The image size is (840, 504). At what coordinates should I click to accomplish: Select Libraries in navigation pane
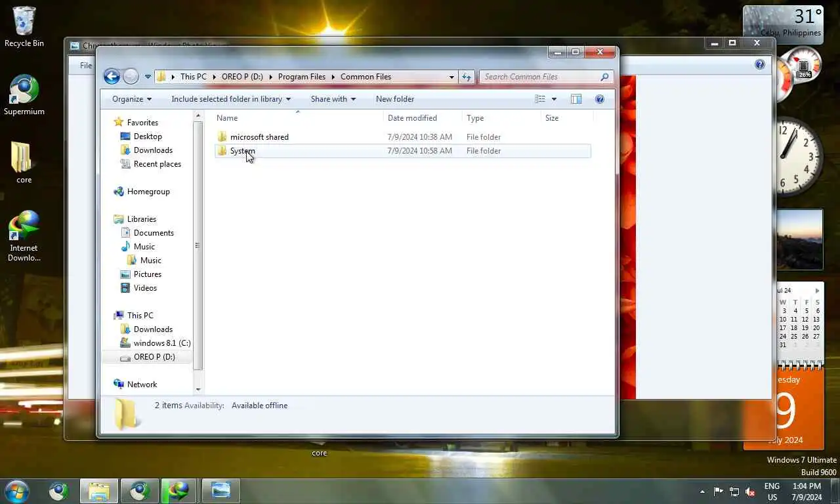[x=142, y=219]
